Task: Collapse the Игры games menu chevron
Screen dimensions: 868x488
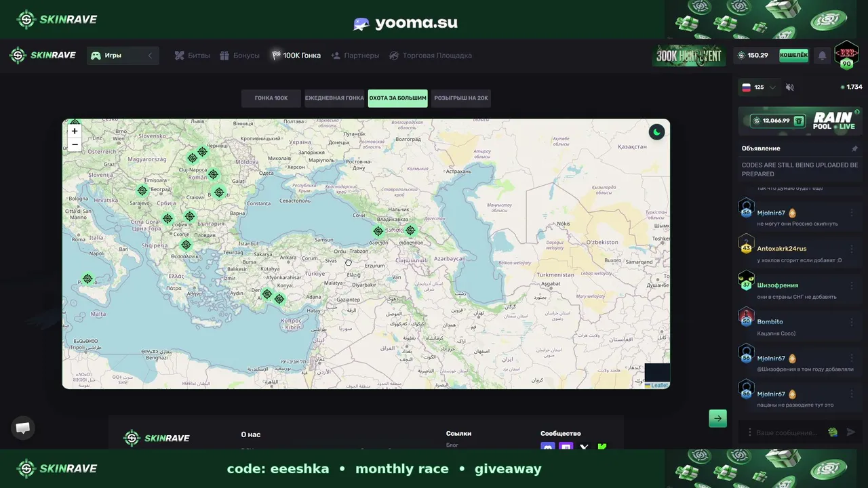Action: coord(150,56)
